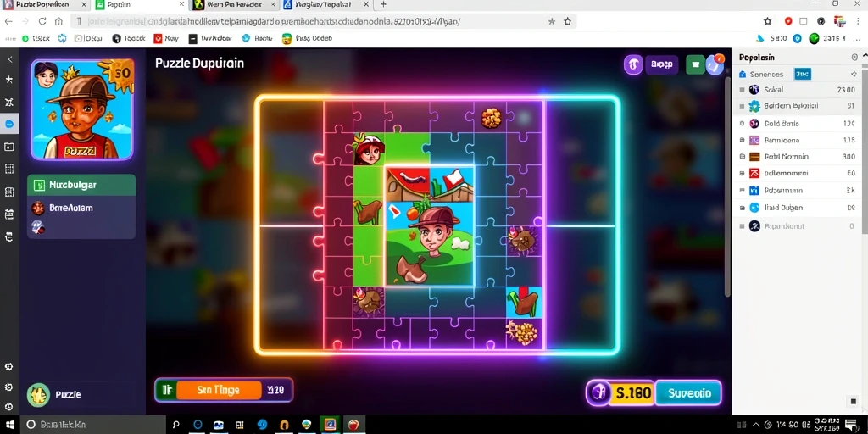Toggle the checkbox next to Sokal
The height and width of the screenshot is (434, 868).
point(743,90)
